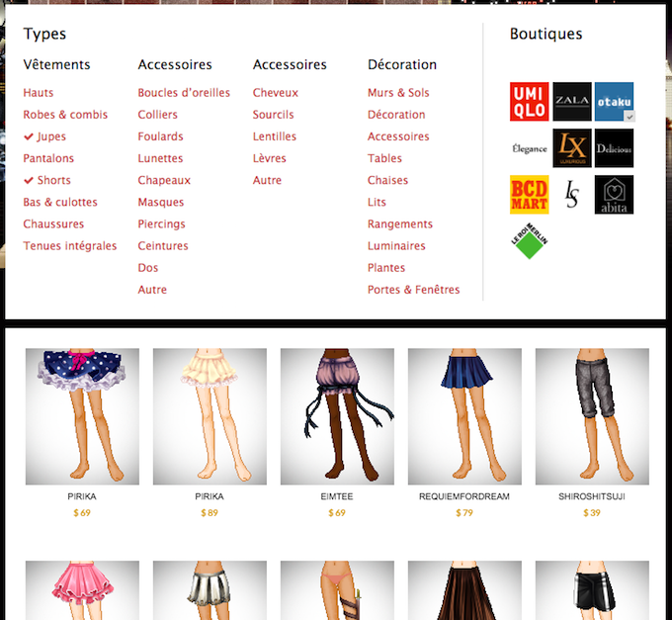Select the LX Luxurious boutique

tap(572, 148)
